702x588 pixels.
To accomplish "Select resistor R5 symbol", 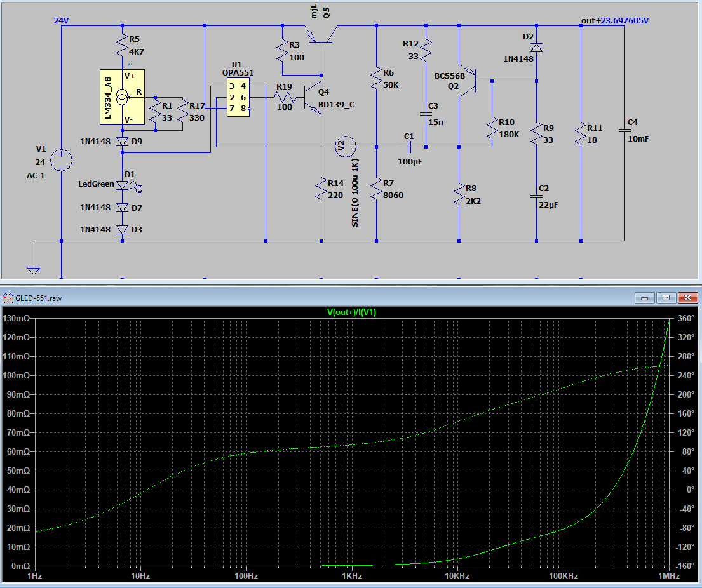I will point(122,46).
